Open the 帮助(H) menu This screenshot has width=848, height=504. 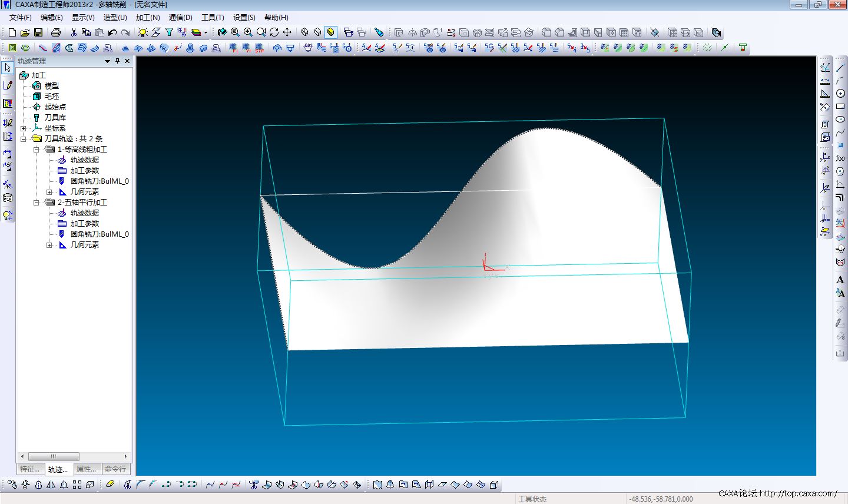pos(276,18)
